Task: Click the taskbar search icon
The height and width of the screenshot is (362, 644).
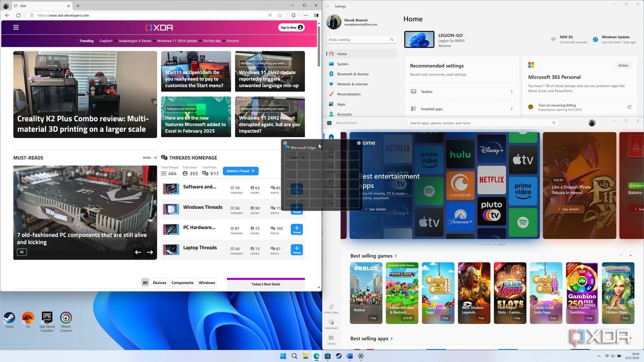Action: [294, 356]
